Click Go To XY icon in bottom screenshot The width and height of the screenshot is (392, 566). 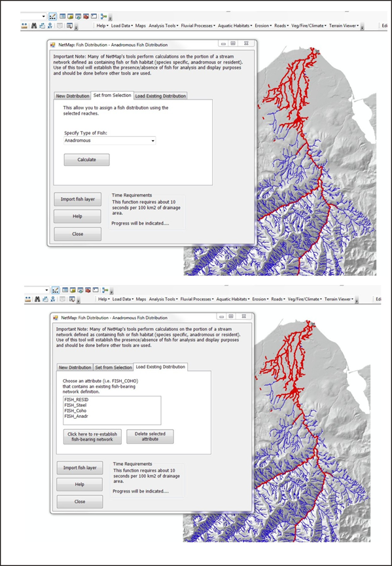tap(52, 299)
